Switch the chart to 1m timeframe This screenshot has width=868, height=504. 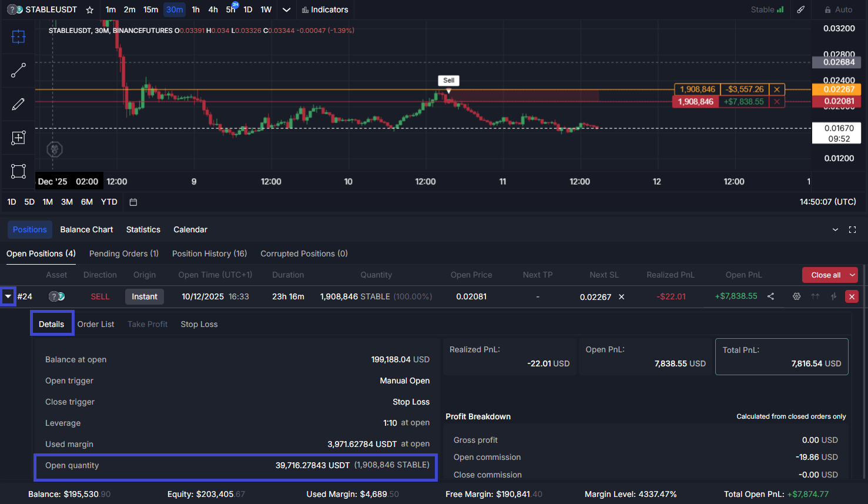pyautogui.click(x=110, y=10)
